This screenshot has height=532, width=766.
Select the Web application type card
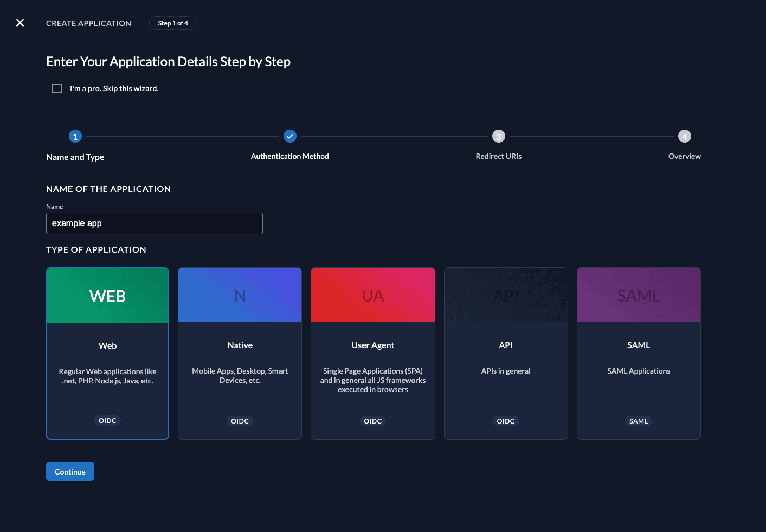coord(107,353)
